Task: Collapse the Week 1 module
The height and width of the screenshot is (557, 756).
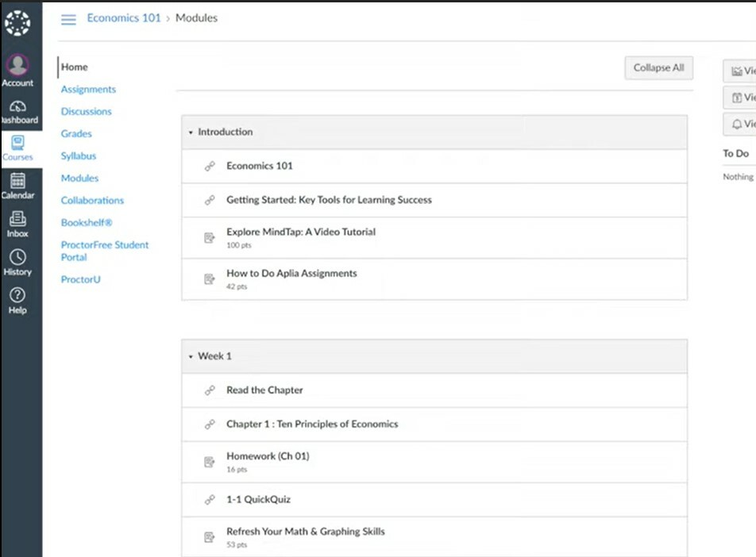Action: [x=191, y=356]
